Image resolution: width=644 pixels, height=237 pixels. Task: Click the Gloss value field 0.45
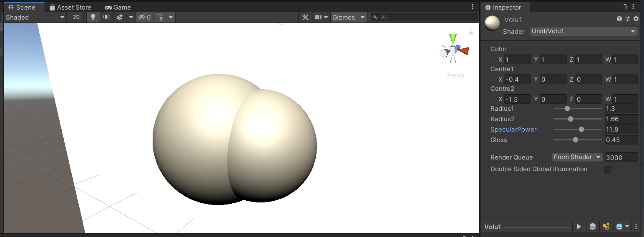621,140
